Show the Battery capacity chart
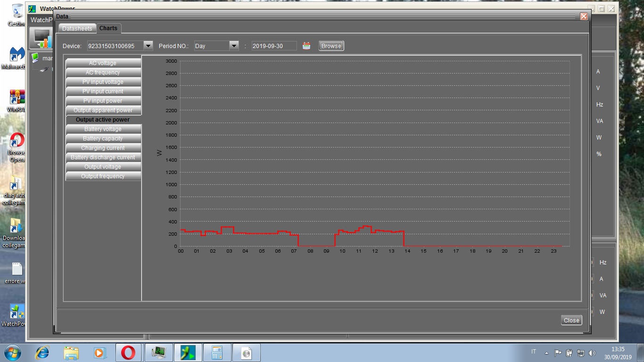The width and height of the screenshot is (644, 362). click(103, 139)
